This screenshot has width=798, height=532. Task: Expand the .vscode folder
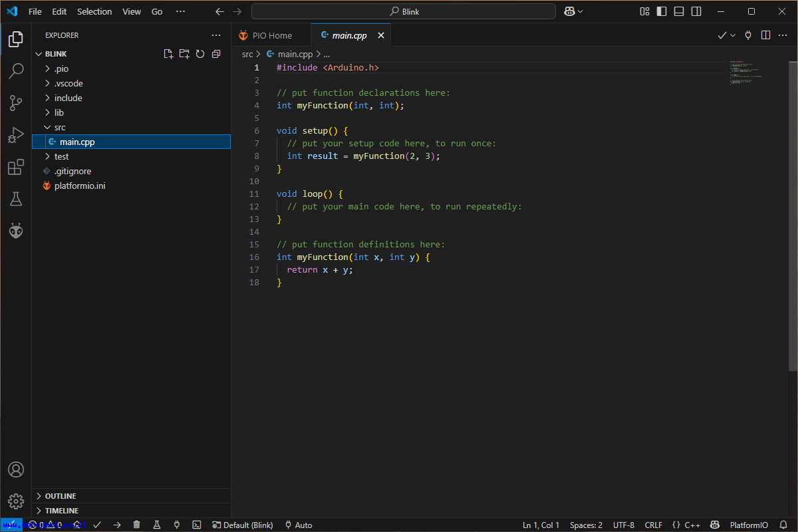click(48, 83)
